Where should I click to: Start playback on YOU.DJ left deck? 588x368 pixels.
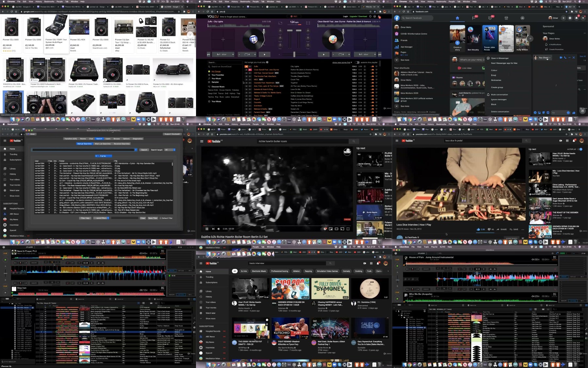point(265,54)
